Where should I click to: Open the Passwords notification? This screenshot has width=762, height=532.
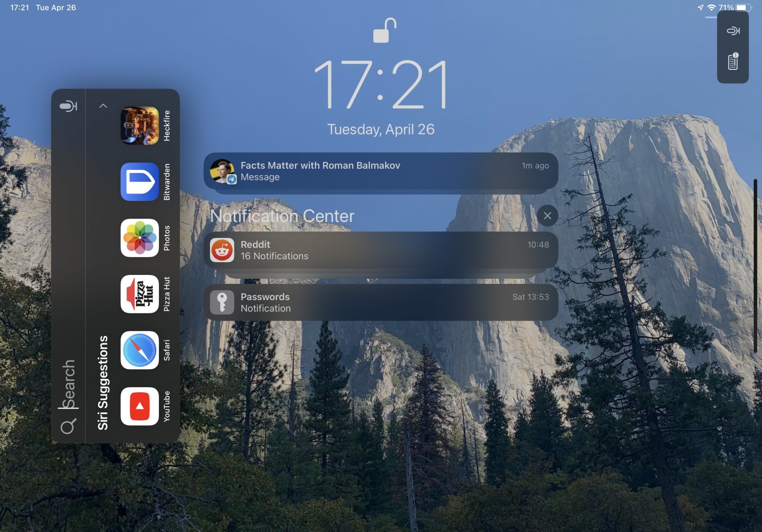pos(381,302)
